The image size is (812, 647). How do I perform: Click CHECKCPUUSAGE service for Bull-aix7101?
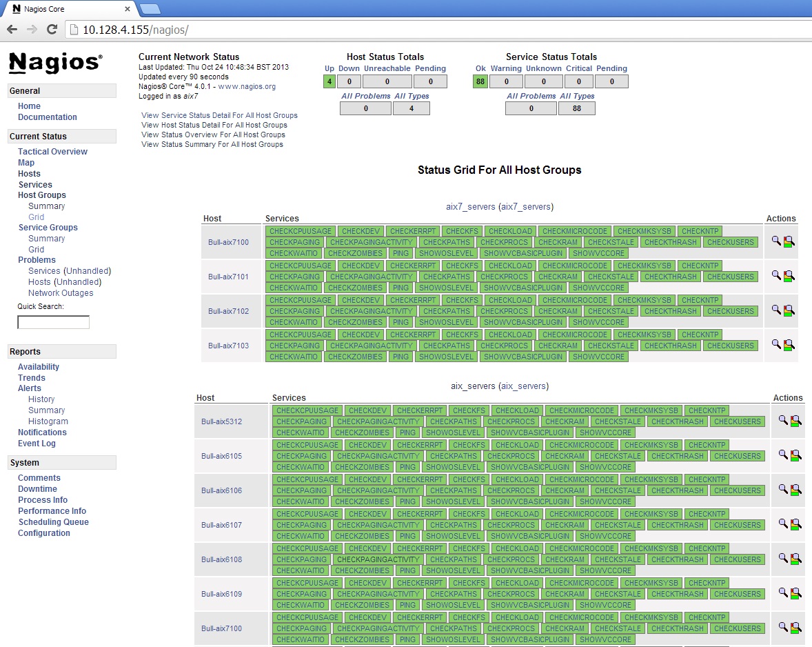301,266
